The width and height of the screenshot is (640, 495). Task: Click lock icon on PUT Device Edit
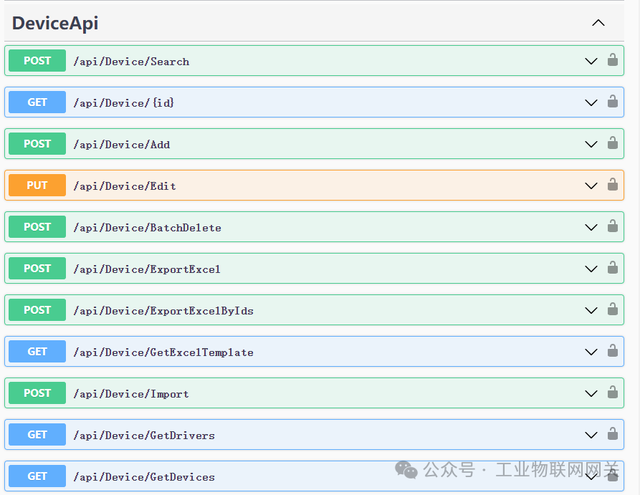(613, 185)
